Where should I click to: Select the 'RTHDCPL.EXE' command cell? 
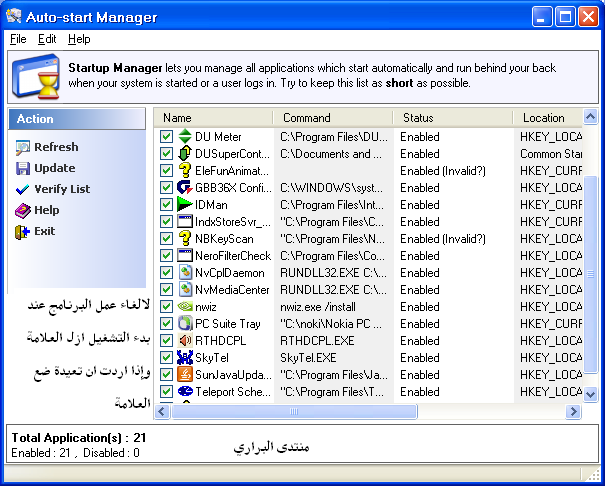click(317, 341)
